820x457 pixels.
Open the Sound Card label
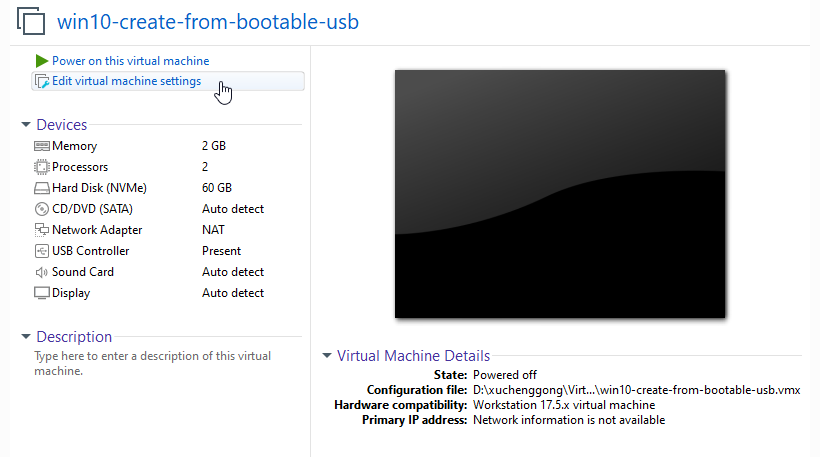pos(83,272)
